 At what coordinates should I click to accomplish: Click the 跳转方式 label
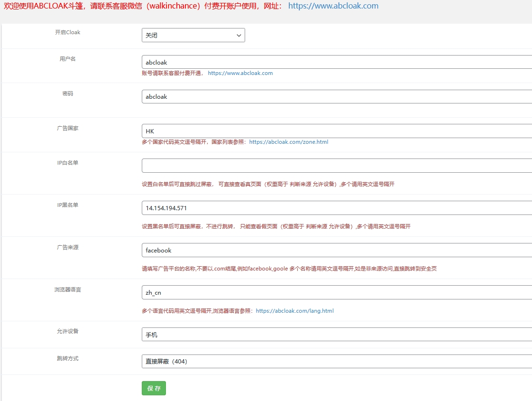pos(67,358)
